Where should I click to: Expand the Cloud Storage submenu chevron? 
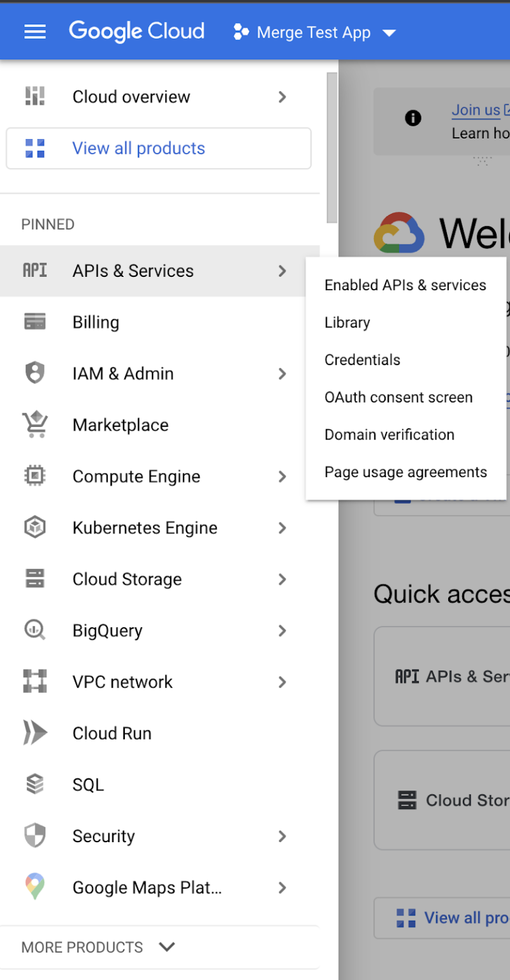[282, 579]
